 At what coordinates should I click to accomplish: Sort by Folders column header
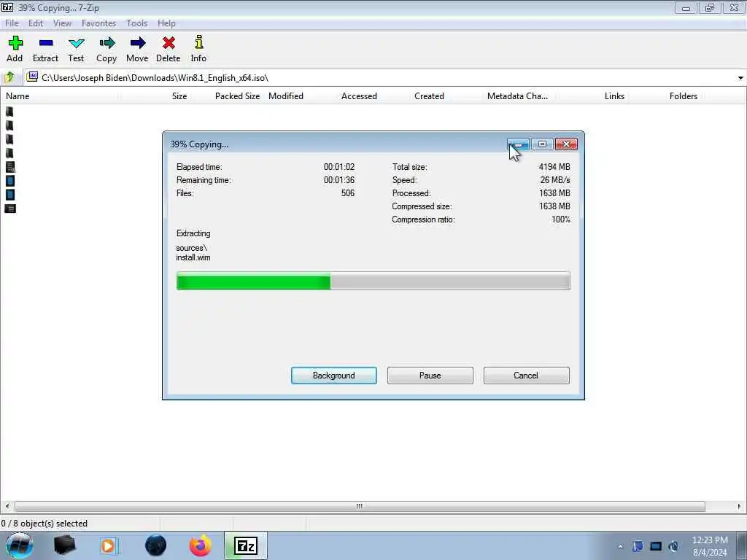(683, 96)
